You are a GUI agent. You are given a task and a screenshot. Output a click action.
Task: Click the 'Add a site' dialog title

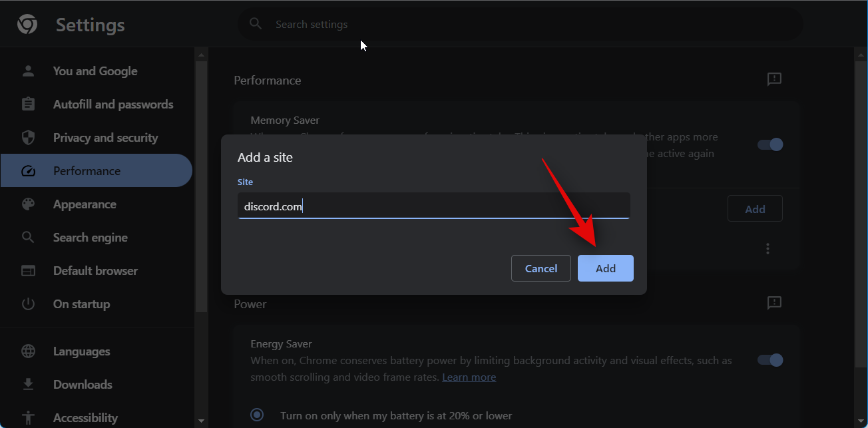click(x=265, y=158)
